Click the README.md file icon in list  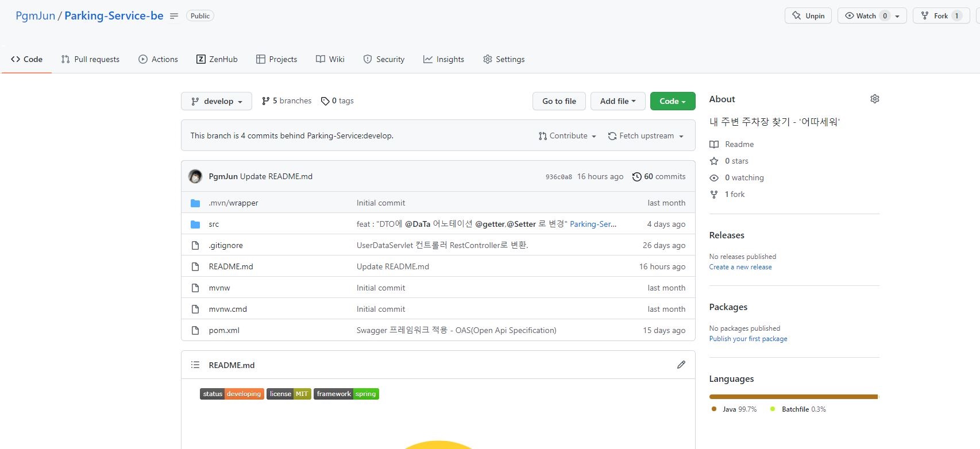click(195, 266)
